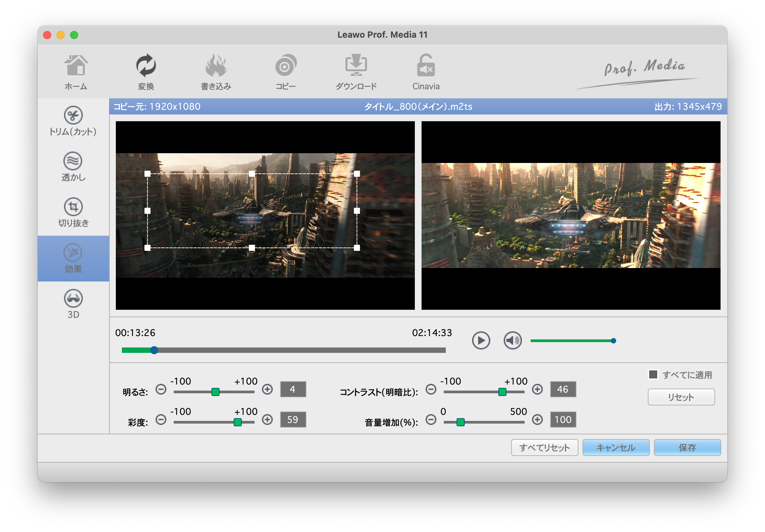Click the top-left crop handle
Screen dimensions: 765x532
147,174
